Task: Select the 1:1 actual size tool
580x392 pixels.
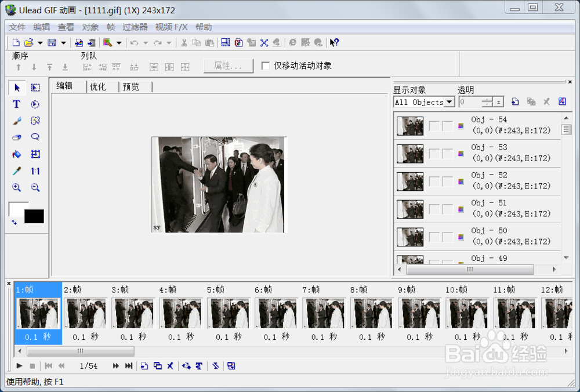Action: click(35, 171)
